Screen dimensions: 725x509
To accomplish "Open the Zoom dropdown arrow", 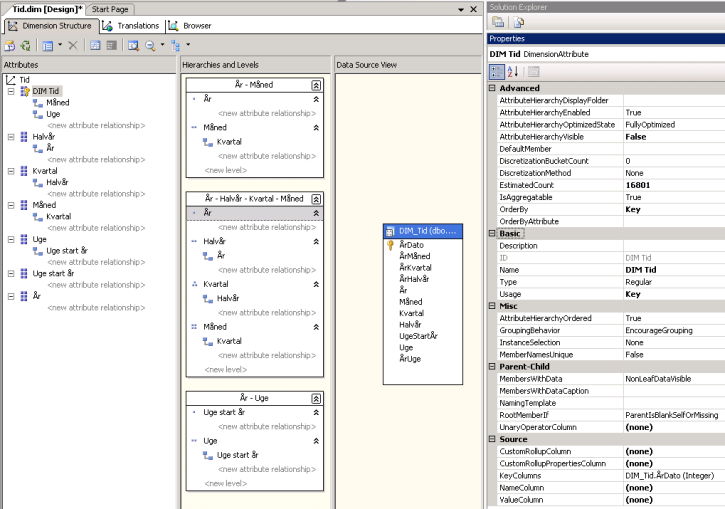I will coord(162,45).
